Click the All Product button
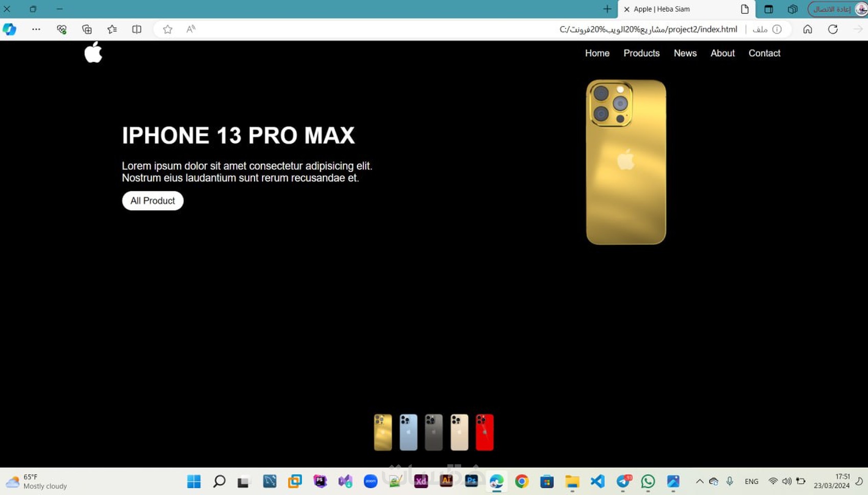 (153, 201)
